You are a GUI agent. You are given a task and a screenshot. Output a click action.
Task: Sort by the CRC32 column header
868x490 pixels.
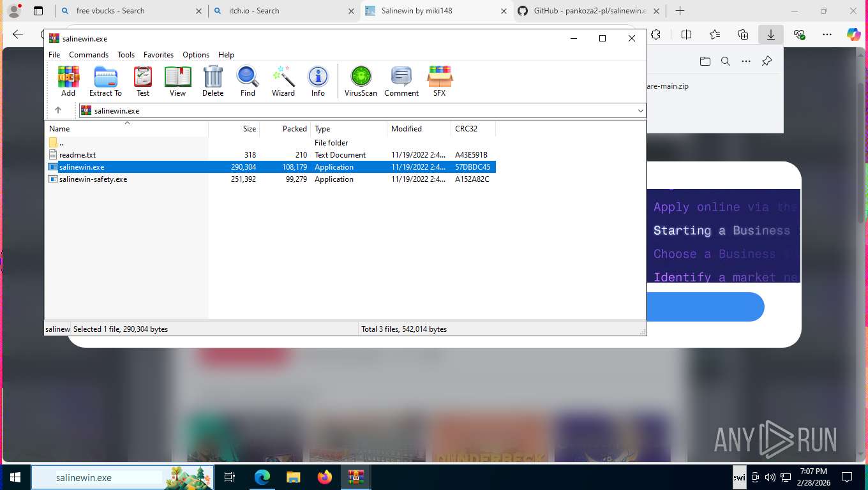click(474, 129)
